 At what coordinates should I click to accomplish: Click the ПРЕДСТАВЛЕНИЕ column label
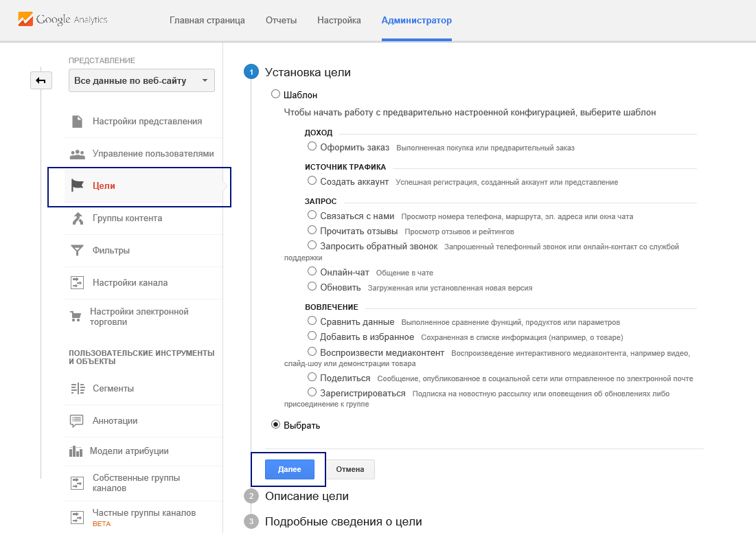tap(102, 60)
